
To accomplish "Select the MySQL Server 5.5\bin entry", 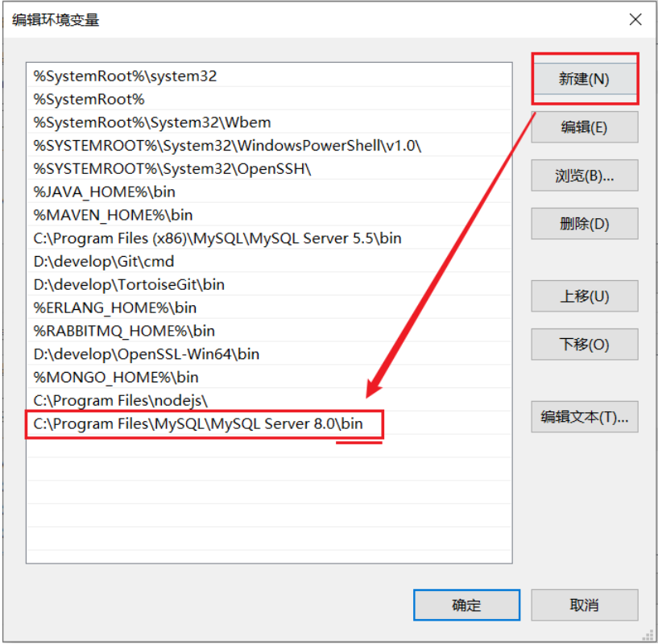I will click(x=269, y=238).
